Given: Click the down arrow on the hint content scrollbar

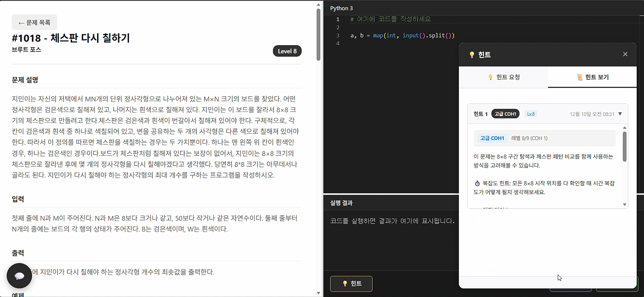Looking at the screenshot, I should (x=625, y=204).
